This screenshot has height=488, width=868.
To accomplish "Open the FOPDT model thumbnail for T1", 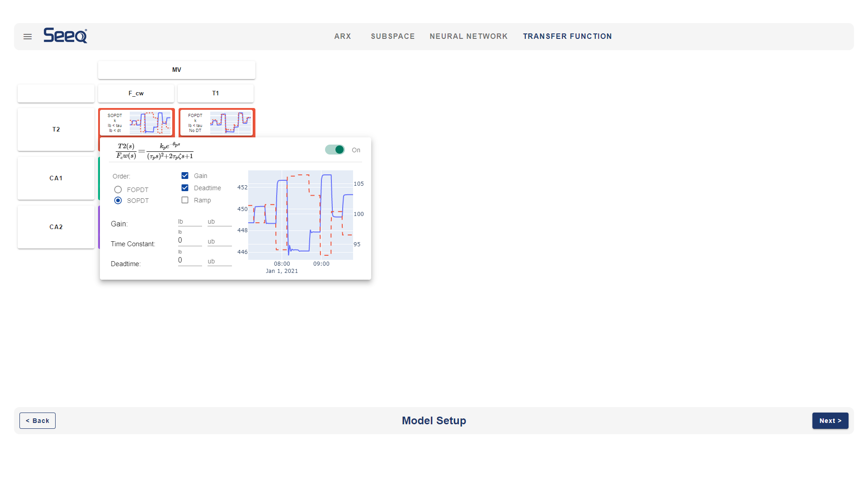I will tap(217, 122).
